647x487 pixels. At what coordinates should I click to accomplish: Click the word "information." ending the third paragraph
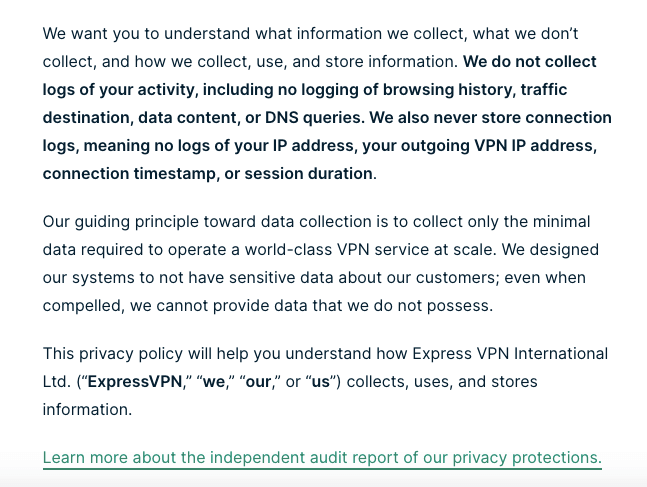[87, 410]
